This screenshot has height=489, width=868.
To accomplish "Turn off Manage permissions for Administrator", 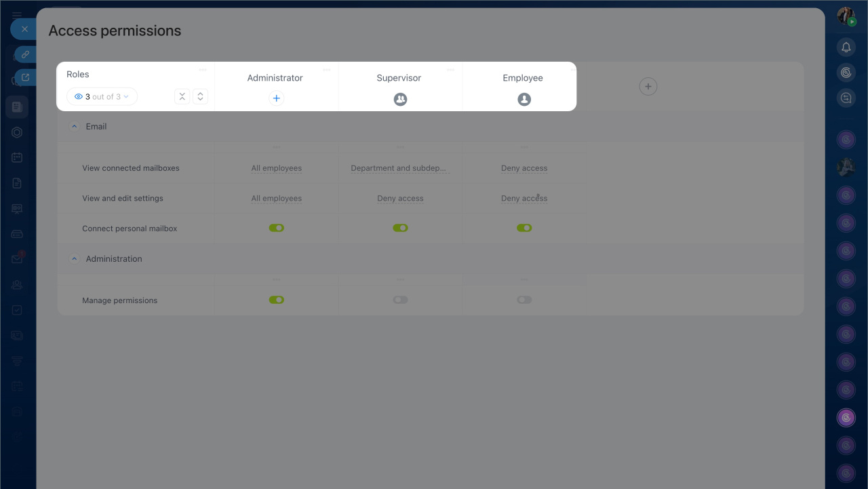I will [x=276, y=300].
